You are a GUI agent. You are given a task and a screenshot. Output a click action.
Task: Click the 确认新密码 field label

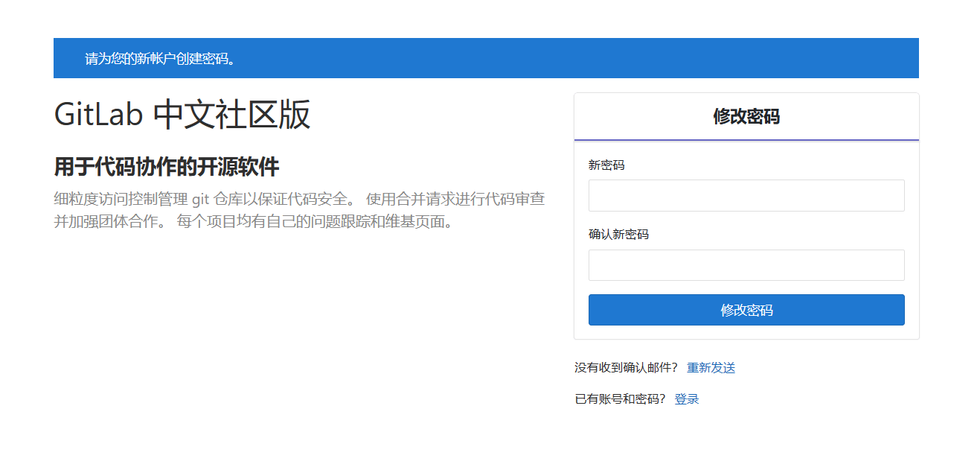point(618,235)
